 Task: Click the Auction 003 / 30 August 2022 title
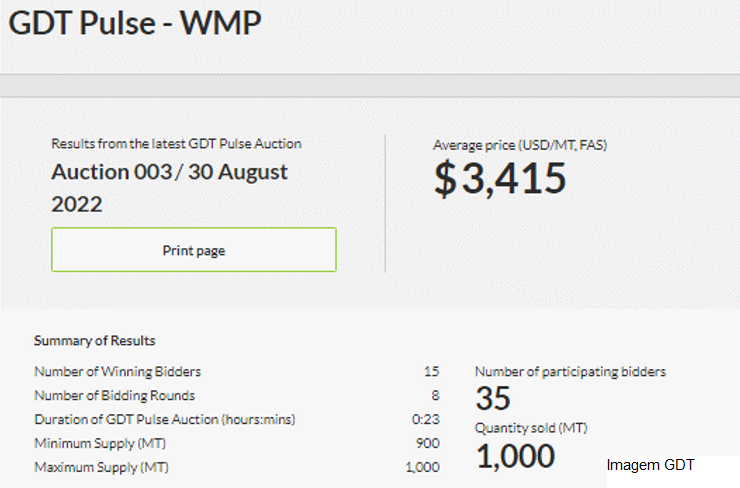click(169, 188)
